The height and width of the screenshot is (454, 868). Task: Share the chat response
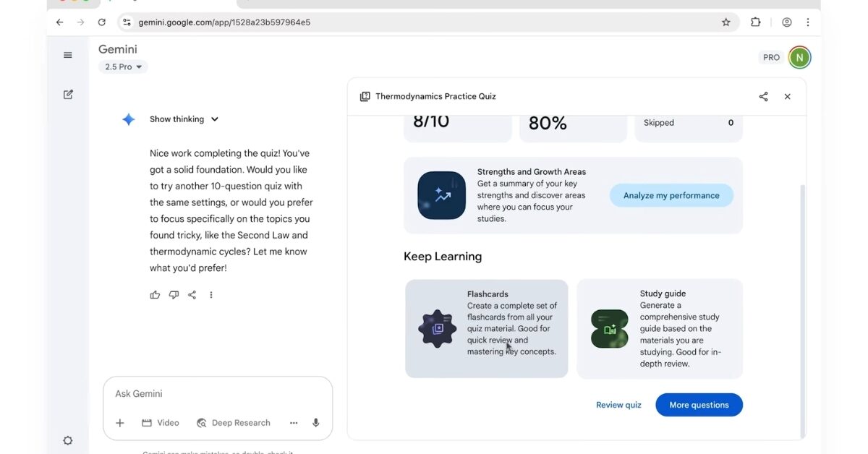point(192,295)
